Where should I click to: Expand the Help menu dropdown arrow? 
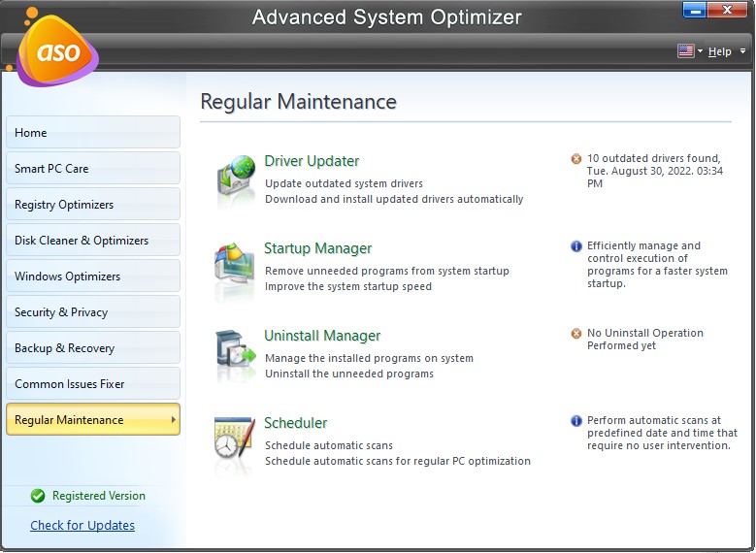(x=743, y=51)
